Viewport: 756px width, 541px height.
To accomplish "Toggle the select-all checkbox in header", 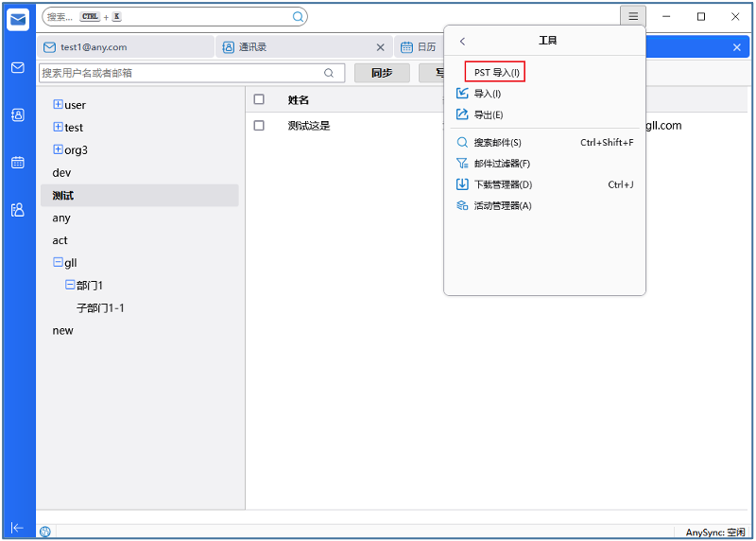I will [259, 99].
